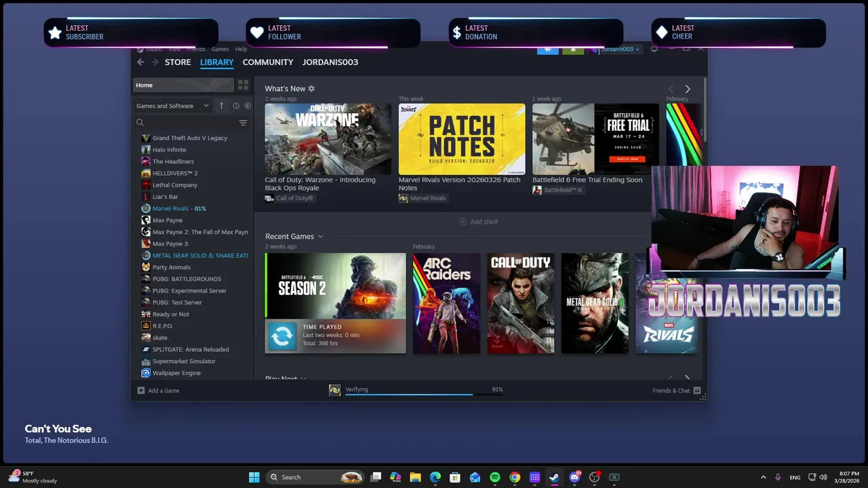Open What's New settings gear

tap(311, 89)
